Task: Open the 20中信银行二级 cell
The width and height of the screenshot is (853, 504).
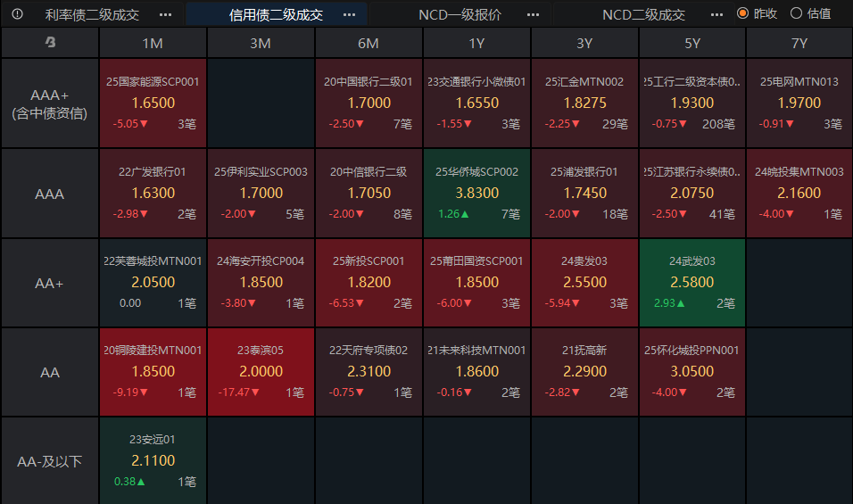Action: [x=369, y=194]
